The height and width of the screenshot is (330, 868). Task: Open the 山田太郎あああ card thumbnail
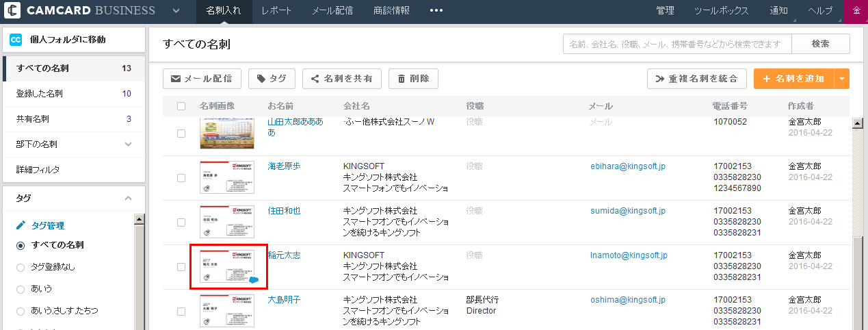tap(227, 134)
